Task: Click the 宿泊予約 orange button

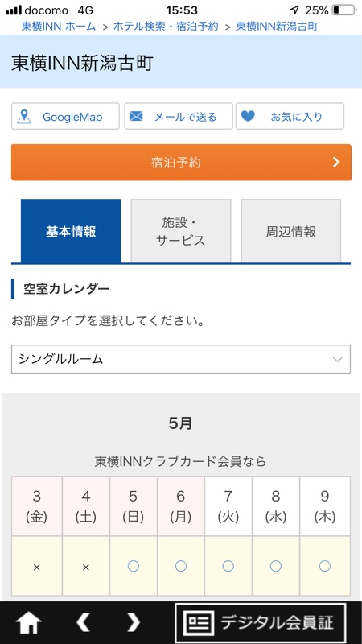Action: 182,163
